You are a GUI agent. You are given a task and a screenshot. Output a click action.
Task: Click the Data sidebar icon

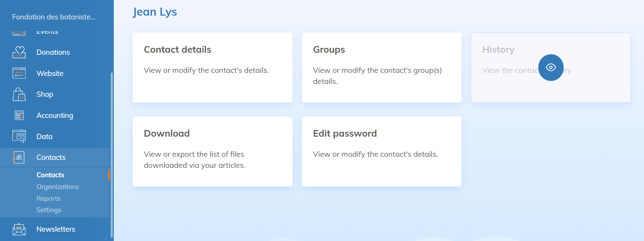pos(19,136)
